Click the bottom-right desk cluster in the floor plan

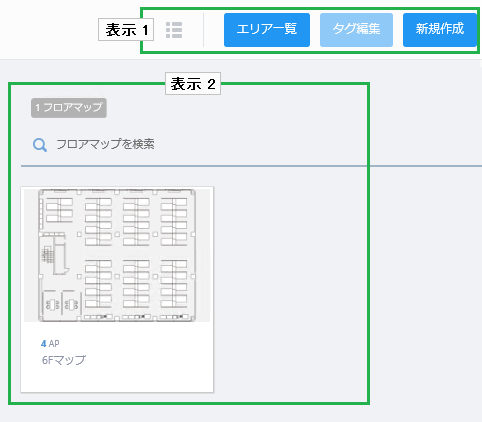coord(174,284)
